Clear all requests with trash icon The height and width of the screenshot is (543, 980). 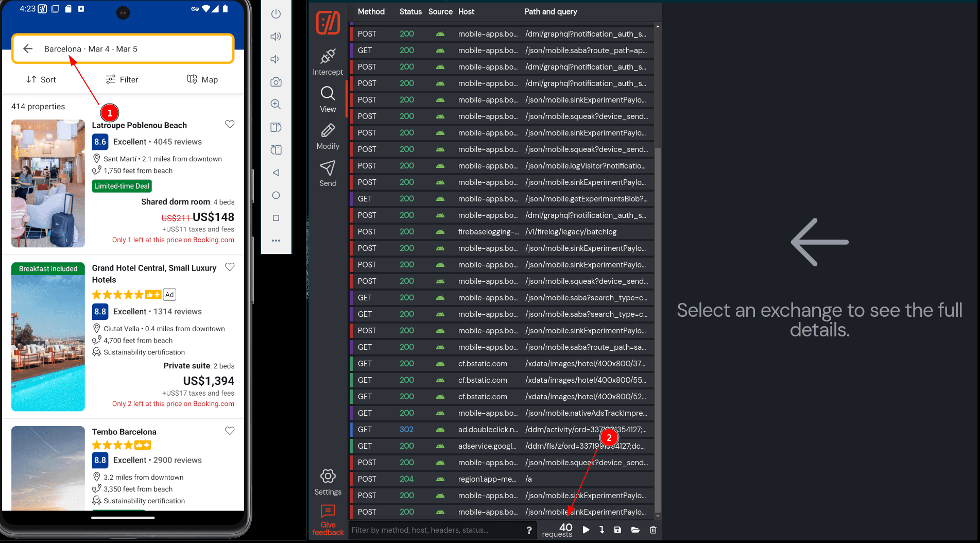click(653, 530)
